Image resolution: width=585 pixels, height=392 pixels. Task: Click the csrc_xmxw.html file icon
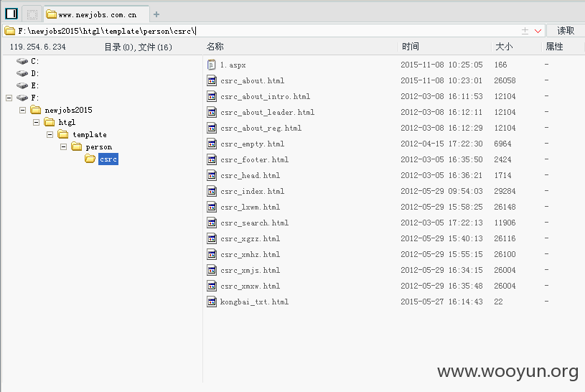[212, 286]
